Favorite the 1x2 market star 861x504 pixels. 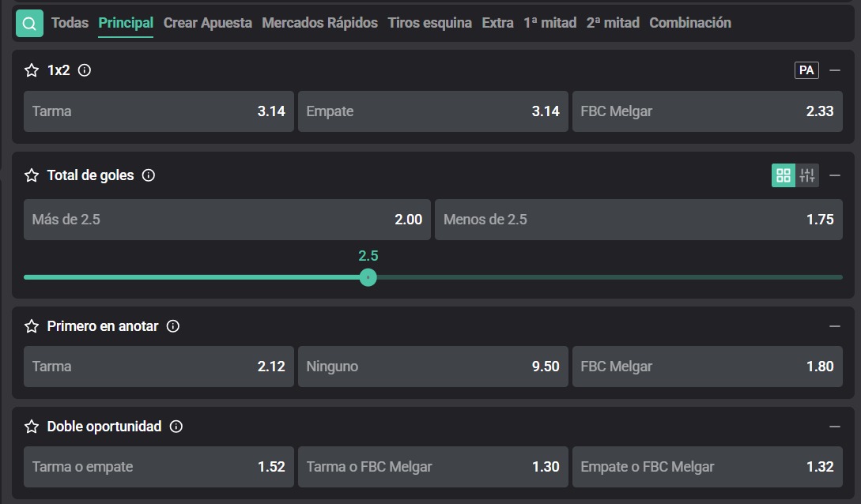coord(32,70)
